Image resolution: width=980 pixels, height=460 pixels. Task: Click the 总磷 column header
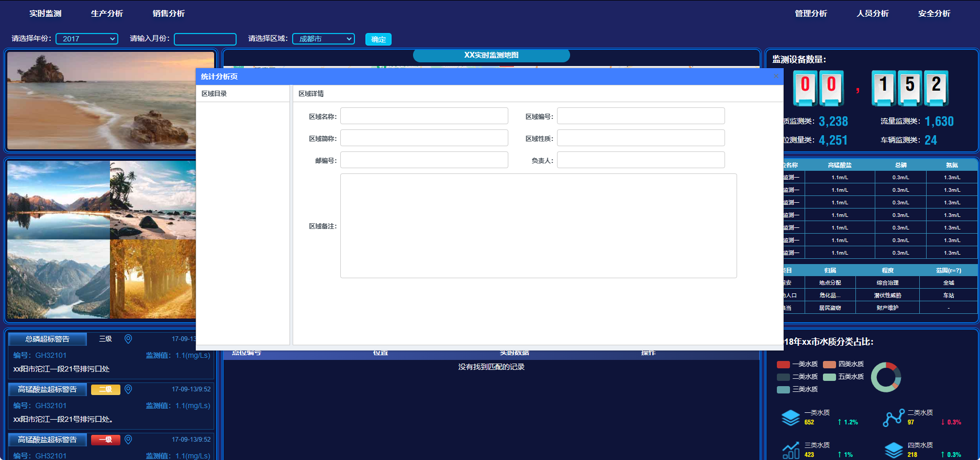[900, 165]
